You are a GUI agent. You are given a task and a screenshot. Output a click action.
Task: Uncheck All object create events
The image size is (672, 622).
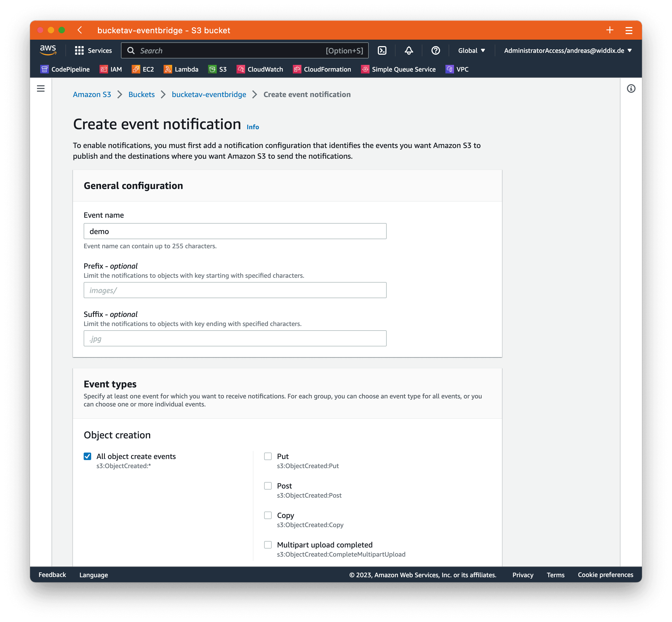coord(87,456)
